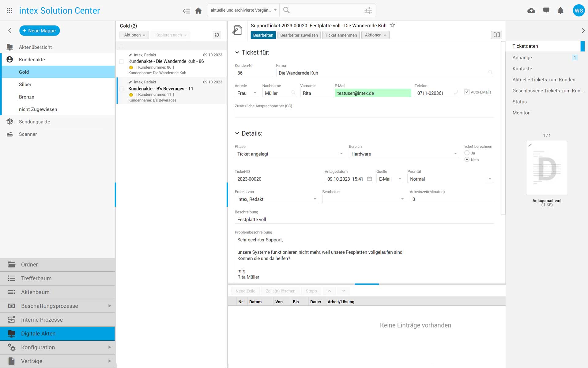The image size is (588, 368).
Task: Click the Bearbeiten button
Action: (263, 35)
